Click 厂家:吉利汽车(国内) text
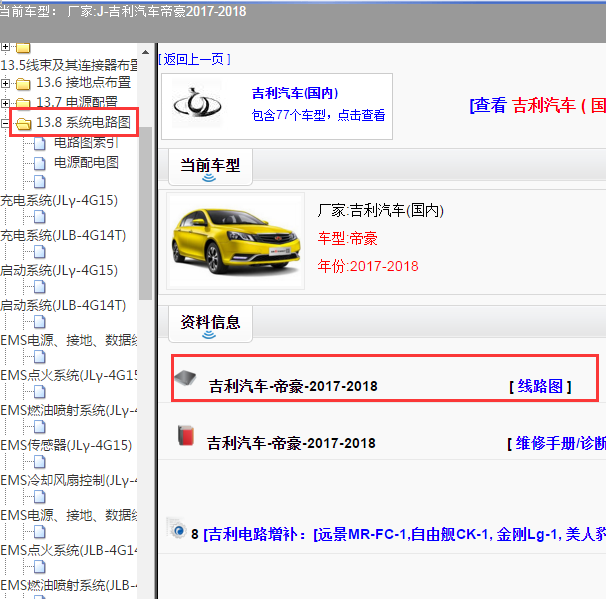The image size is (606, 599). (381, 211)
